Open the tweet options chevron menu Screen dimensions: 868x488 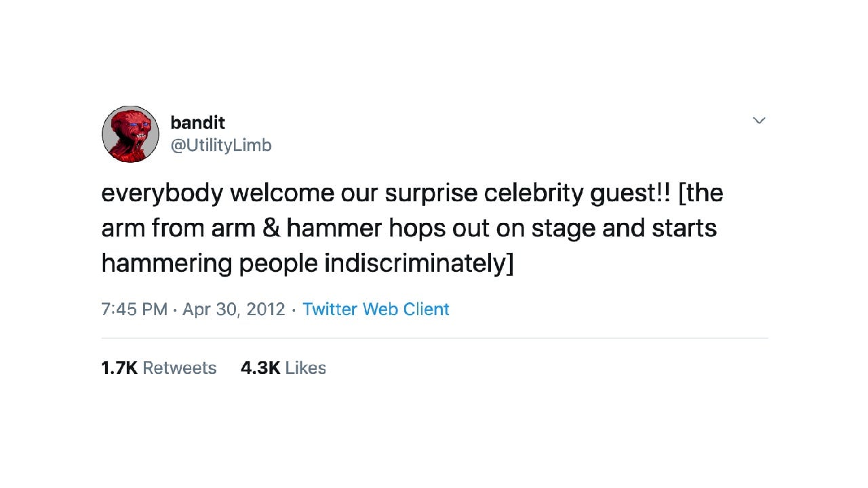click(759, 121)
